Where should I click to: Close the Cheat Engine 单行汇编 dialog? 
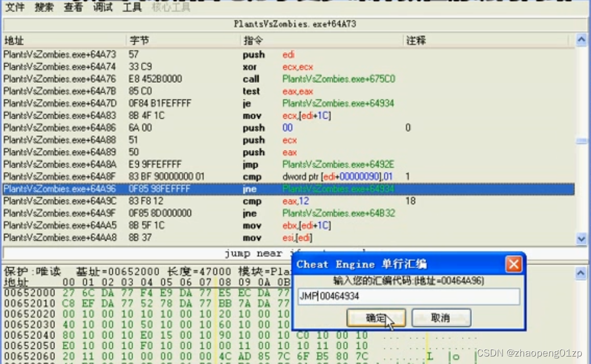[514, 264]
